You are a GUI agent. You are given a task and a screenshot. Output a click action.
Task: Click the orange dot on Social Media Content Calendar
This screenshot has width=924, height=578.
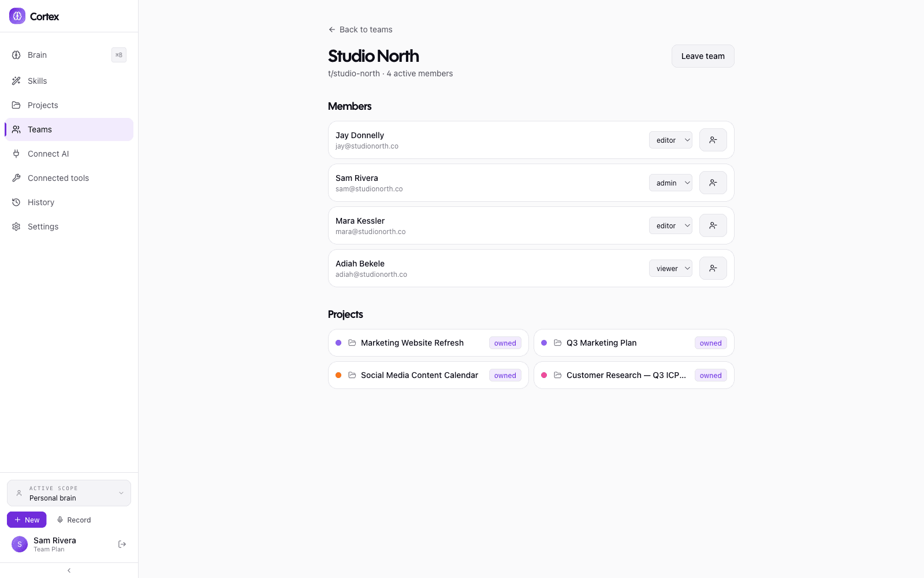(x=338, y=375)
